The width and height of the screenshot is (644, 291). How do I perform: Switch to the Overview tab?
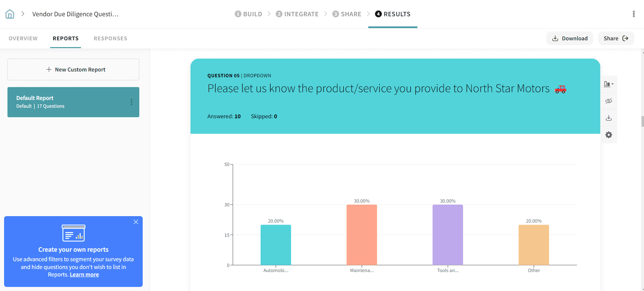(x=23, y=38)
